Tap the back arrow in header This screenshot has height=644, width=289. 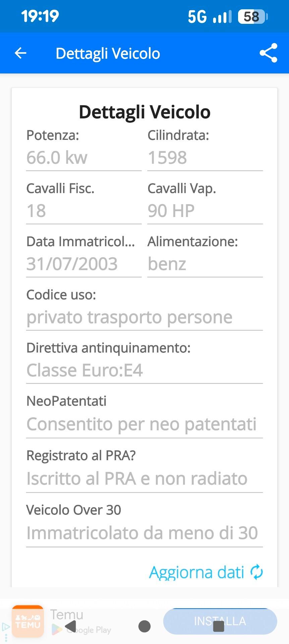(20, 53)
